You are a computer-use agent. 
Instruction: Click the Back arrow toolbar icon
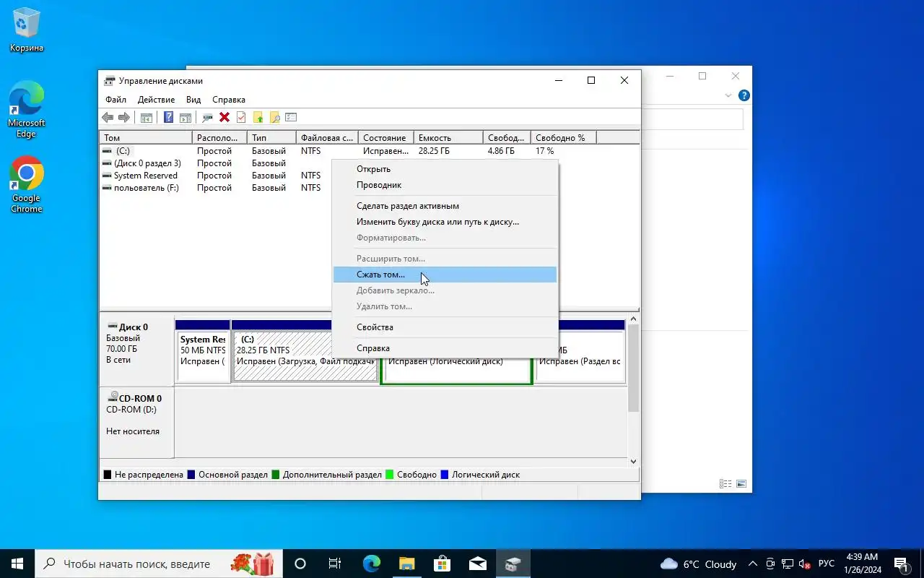(x=108, y=118)
